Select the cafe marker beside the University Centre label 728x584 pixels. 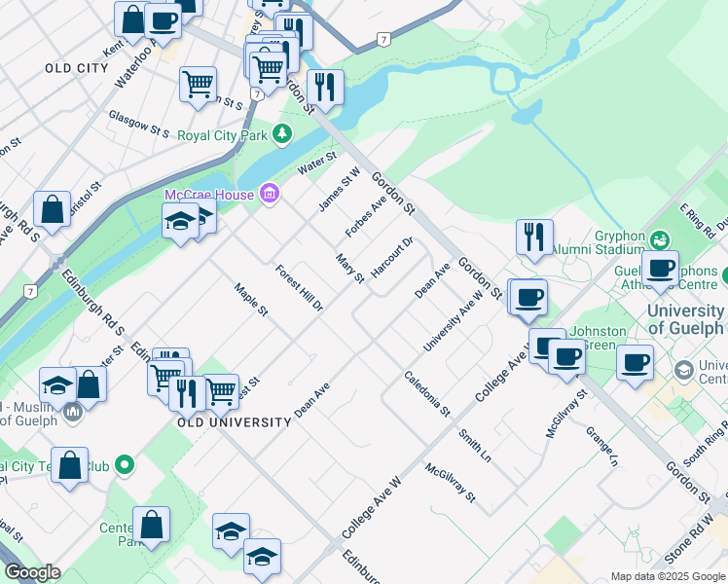click(x=635, y=364)
